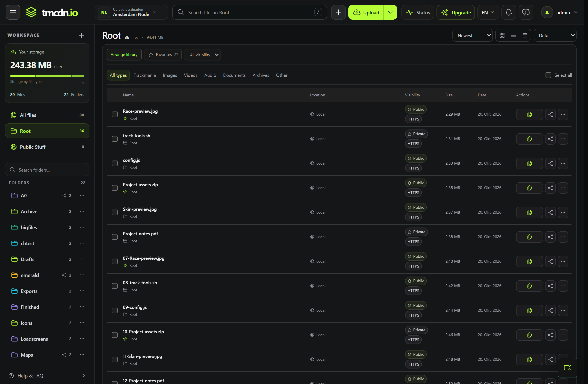This screenshot has width=588, height=384.
Task: Open more options for emerald folder
Action: point(82,275)
